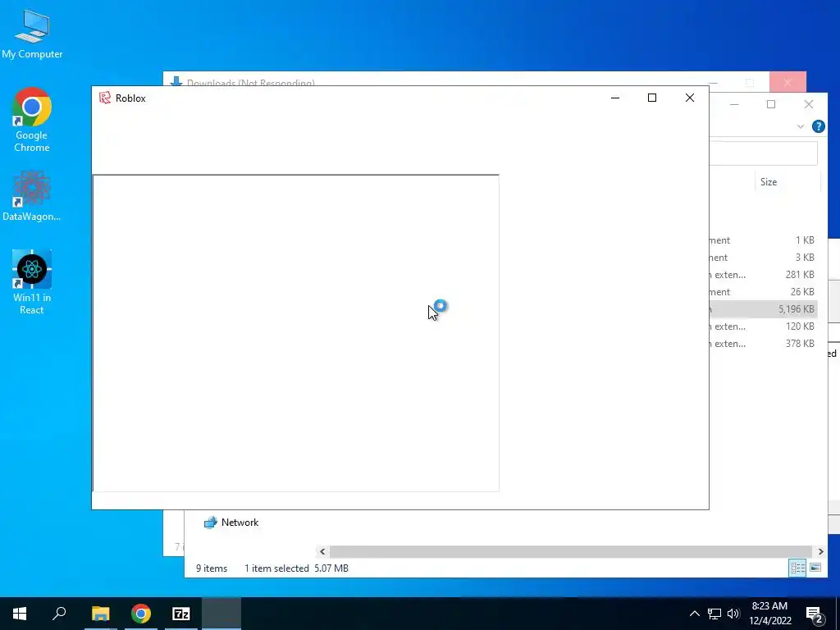Open the Explorer help icon
This screenshot has width=840, height=630.
tap(818, 126)
